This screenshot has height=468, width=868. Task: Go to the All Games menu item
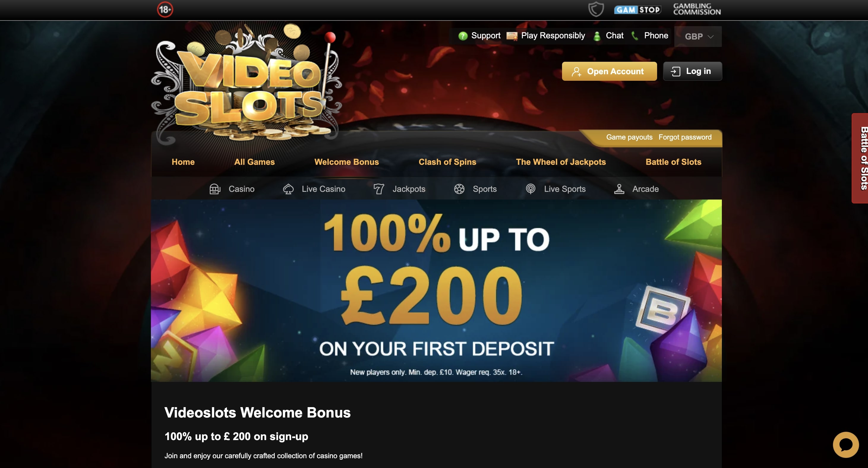pos(254,162)
